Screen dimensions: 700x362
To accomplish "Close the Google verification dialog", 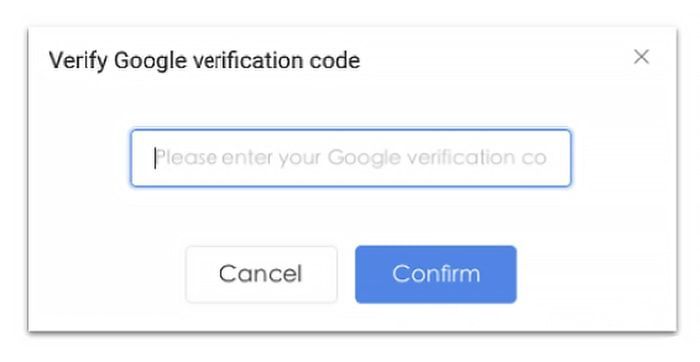I will [x=641, y=57].
